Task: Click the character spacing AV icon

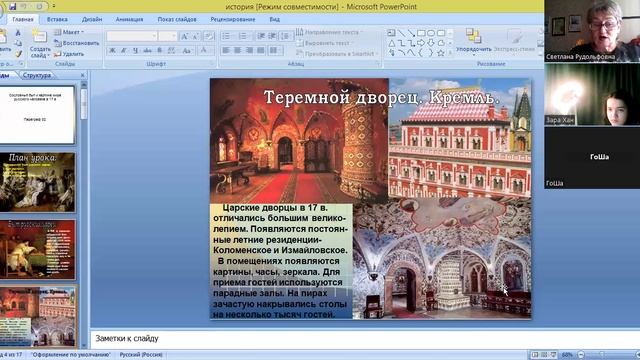Action: click(x=172, y=50)
